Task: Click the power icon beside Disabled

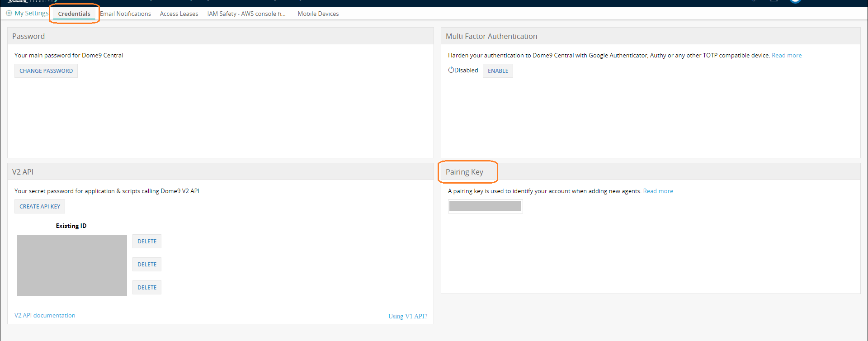Action: click(x=451, y=70)
